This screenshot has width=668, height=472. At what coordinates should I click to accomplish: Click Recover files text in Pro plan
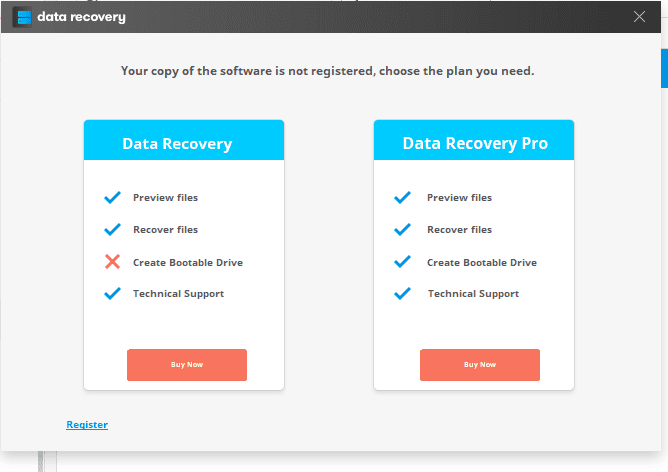[x=459, y=230]
